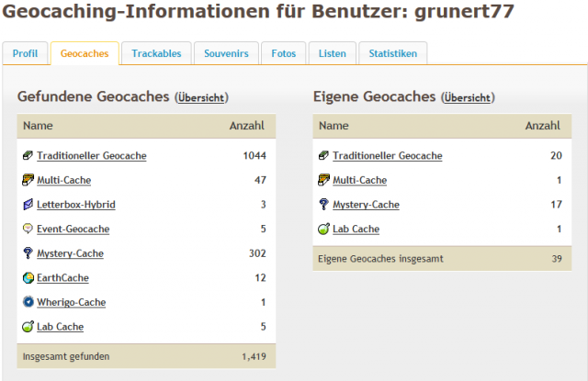Click the count 1044 for traditional caches
The width and height of the screenshot is (588, 381).
[x=254, y=155]
